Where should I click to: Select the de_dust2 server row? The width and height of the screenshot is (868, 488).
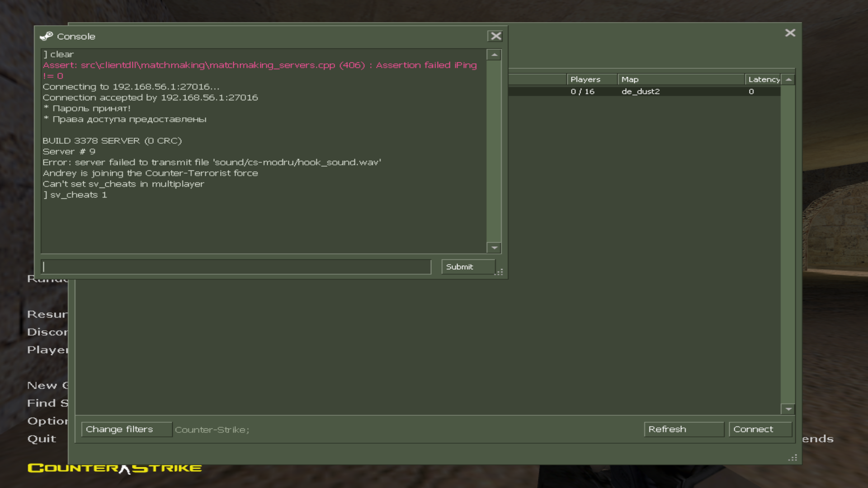644,91
